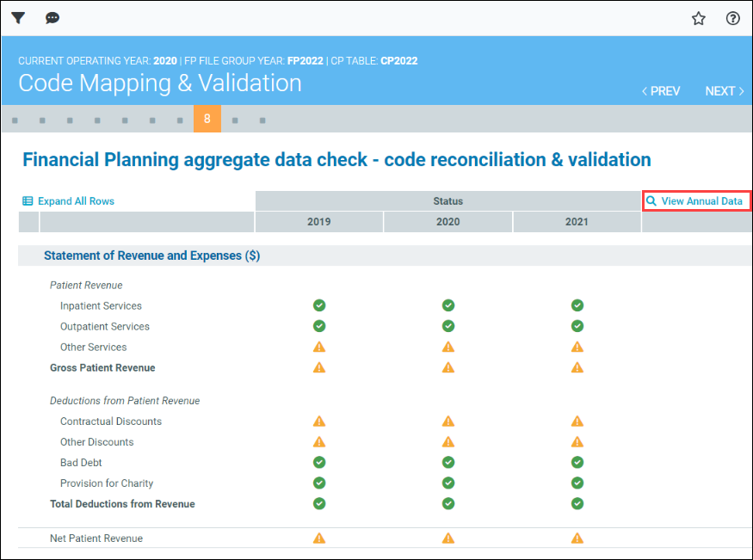This screenshot has width=753, height=560.
Task: Select the Outpatient Services row label
Action: [104, 326]
